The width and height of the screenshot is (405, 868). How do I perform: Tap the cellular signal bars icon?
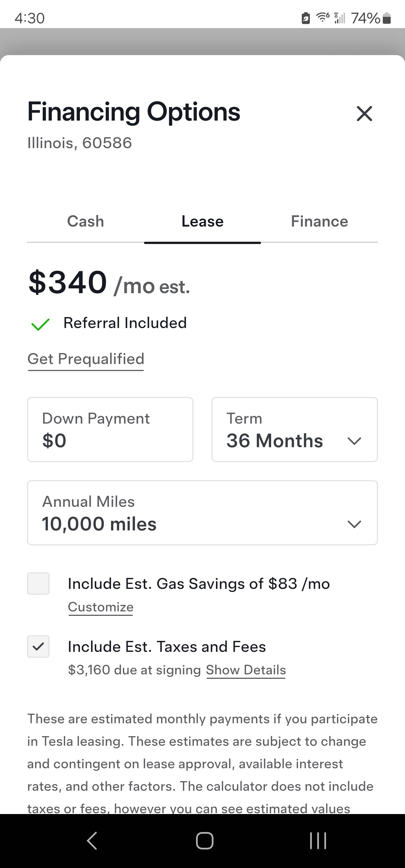tap(339, 18)
